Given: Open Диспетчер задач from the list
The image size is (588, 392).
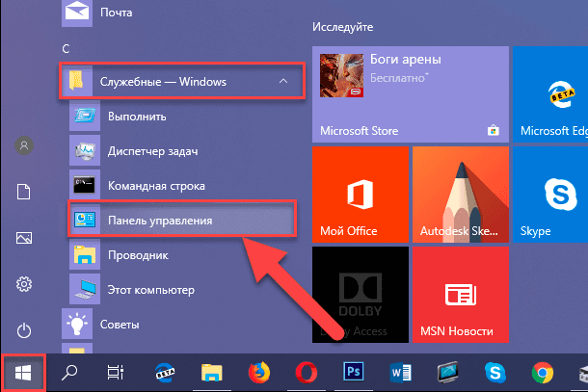Looking at the screenshot, I should (x=182, y=151).
